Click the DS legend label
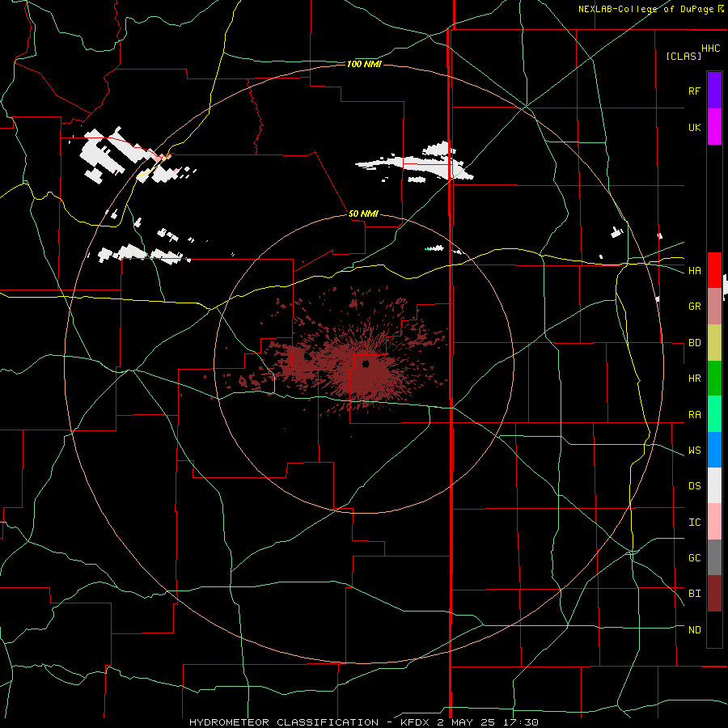Screen dimensions: 728x728 point(694,485)
